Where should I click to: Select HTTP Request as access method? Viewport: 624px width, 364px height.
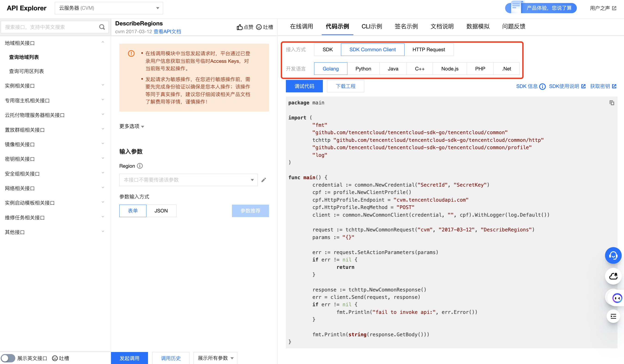(429, 49)
